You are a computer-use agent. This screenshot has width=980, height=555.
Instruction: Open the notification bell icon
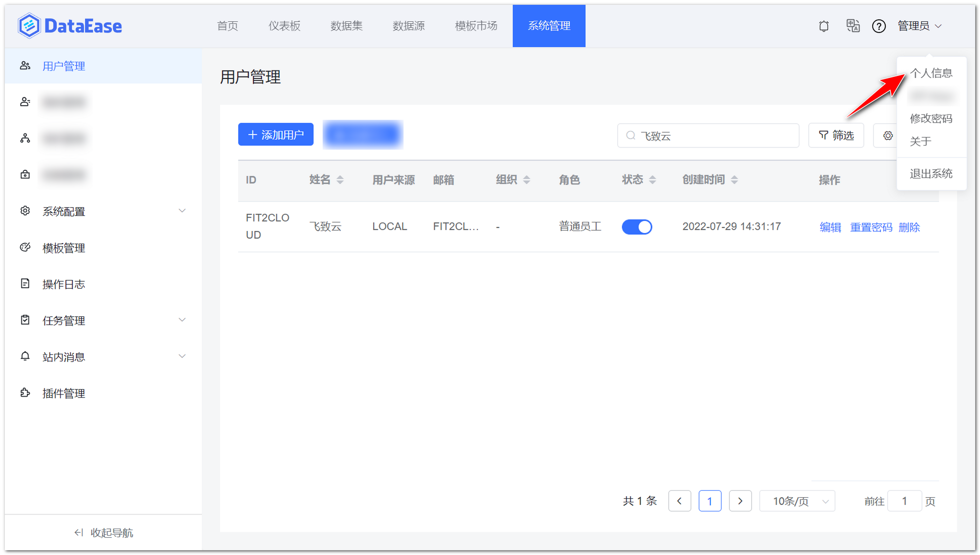click(824, 26)
